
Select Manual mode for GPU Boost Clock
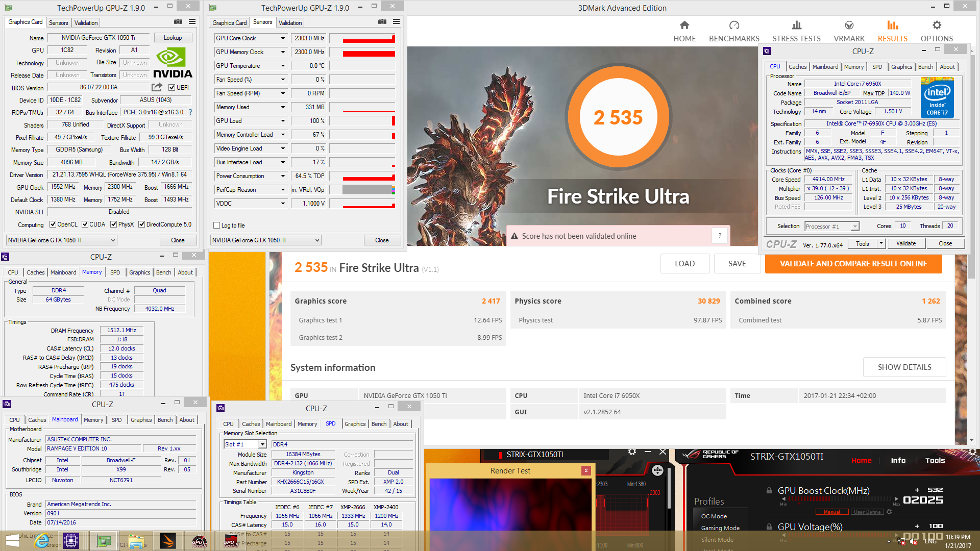[x=831, y=512]
